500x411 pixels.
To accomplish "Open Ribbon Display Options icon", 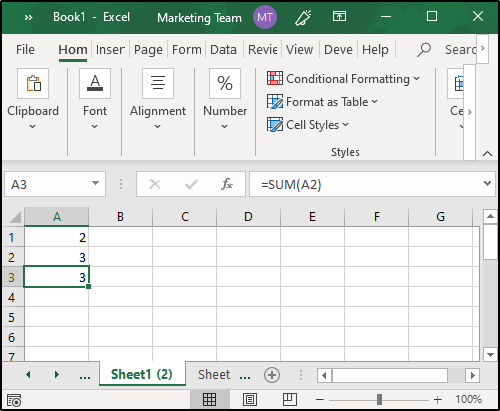I will pyautogui.click(x=339, y=16).
